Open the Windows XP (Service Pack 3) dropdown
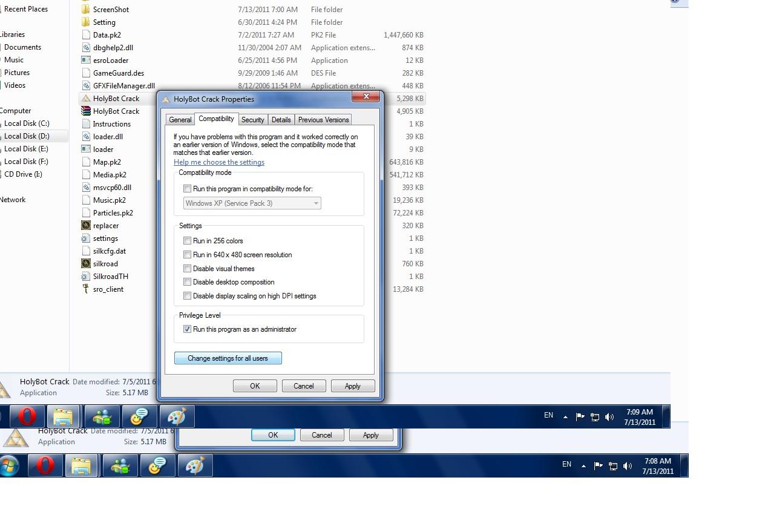The width and height of the screenshot is (771, 532). (252, 203)
